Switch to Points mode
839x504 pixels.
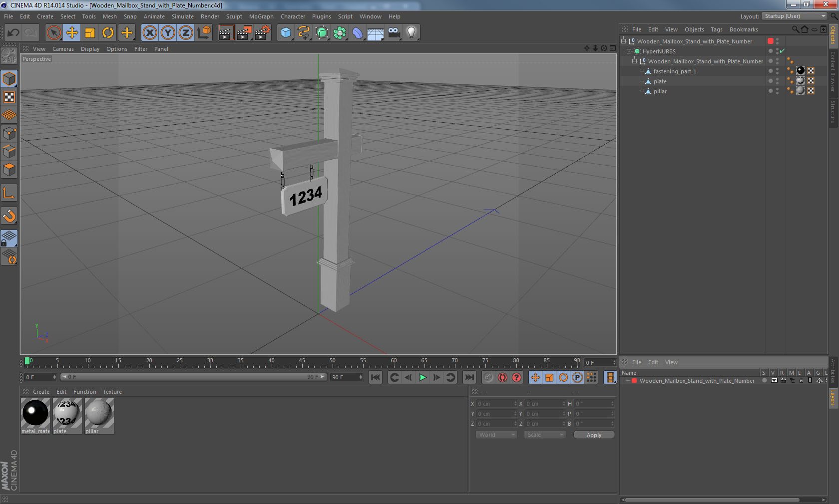(9, 134)
